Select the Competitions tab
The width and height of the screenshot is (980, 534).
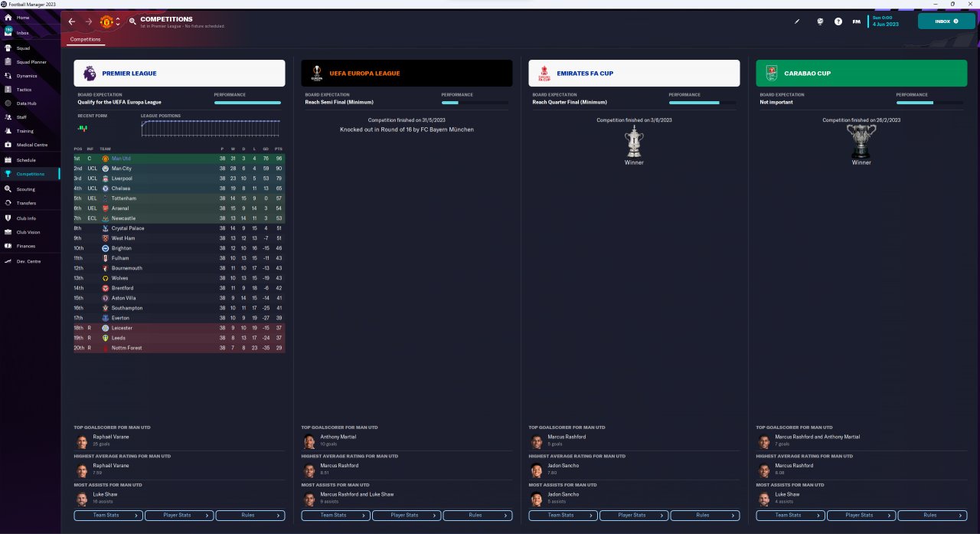point(85,39)
